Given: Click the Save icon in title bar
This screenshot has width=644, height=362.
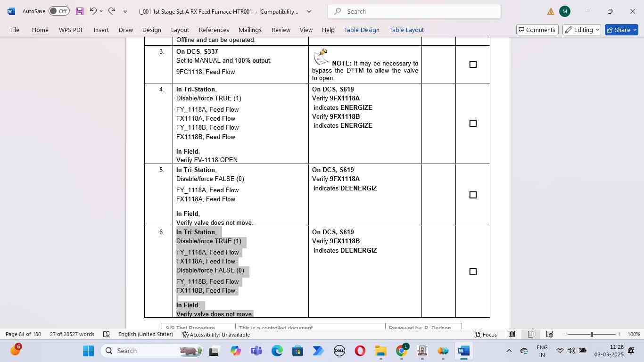Looking at the screenshot, I should click(80, 11).
